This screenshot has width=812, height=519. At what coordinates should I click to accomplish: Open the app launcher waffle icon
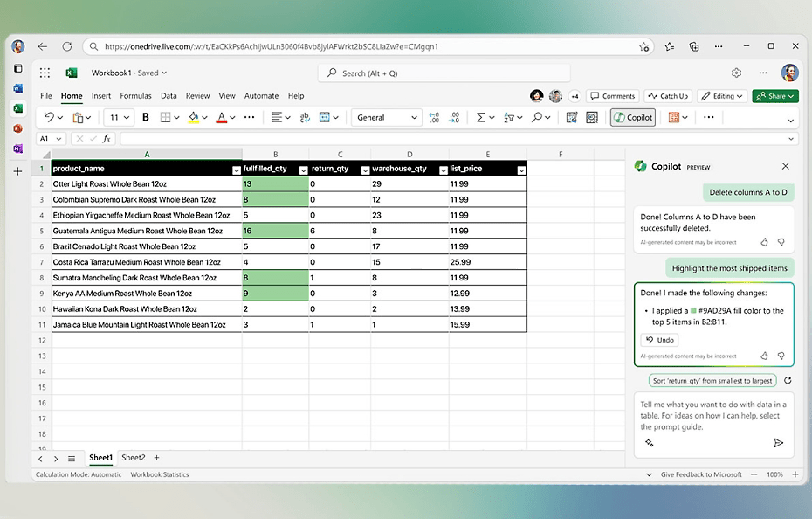pos(45,73)
